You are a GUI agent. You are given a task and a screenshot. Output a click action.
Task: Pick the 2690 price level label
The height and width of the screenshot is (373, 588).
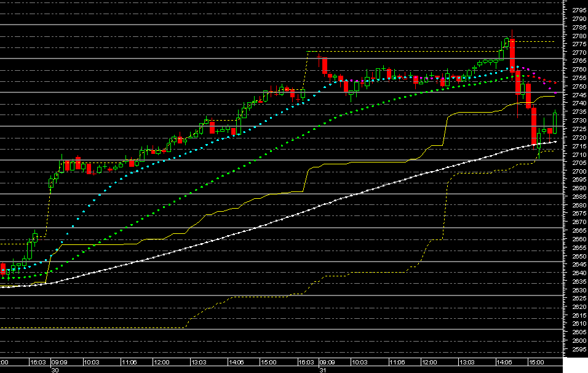579,188
